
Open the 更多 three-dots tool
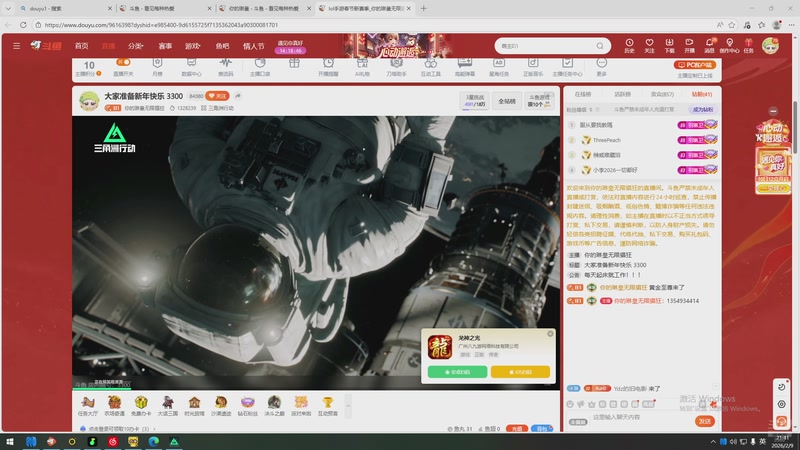602,67
